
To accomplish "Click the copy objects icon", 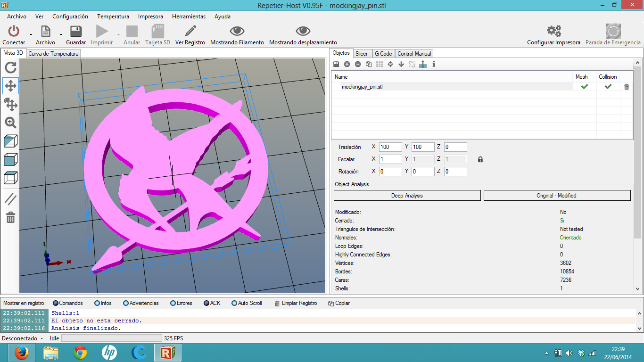I will tap(369, 64).
